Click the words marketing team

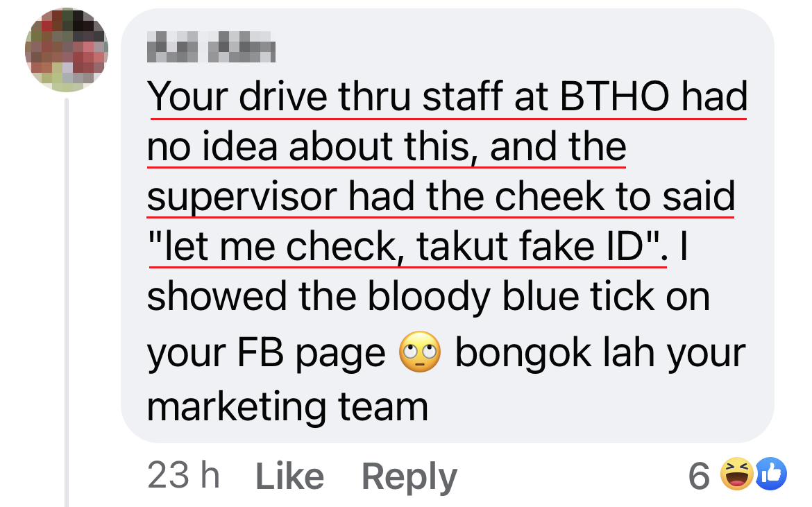coord(288,408)
